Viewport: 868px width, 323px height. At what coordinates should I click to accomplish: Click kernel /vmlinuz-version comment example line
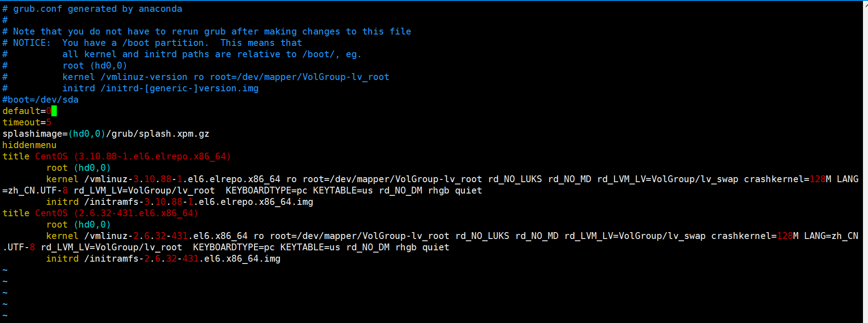(226, 77)
